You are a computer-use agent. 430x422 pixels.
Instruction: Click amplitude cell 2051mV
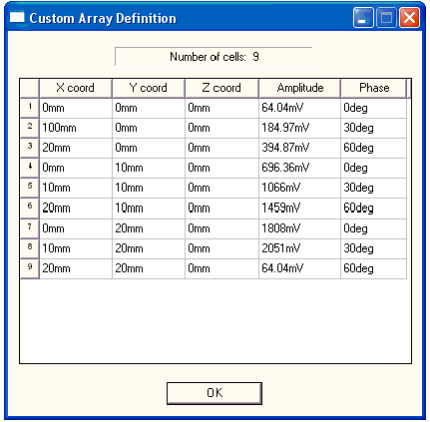(x=299, y=249)
